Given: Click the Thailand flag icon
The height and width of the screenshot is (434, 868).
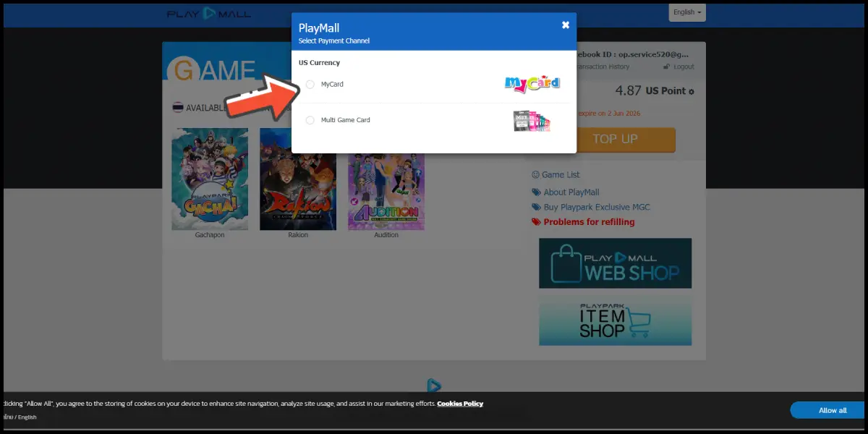Looking at the screenshot, I should pos(177,108).
